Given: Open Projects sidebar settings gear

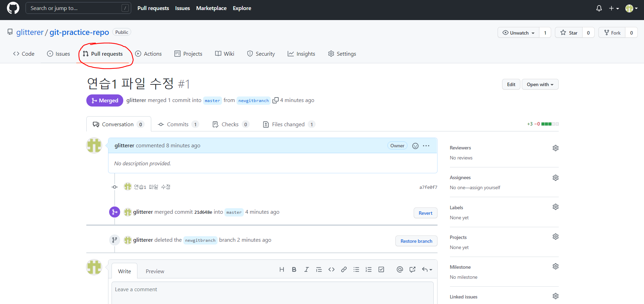Looking at the screenshot, I should (x=556, y=237).
